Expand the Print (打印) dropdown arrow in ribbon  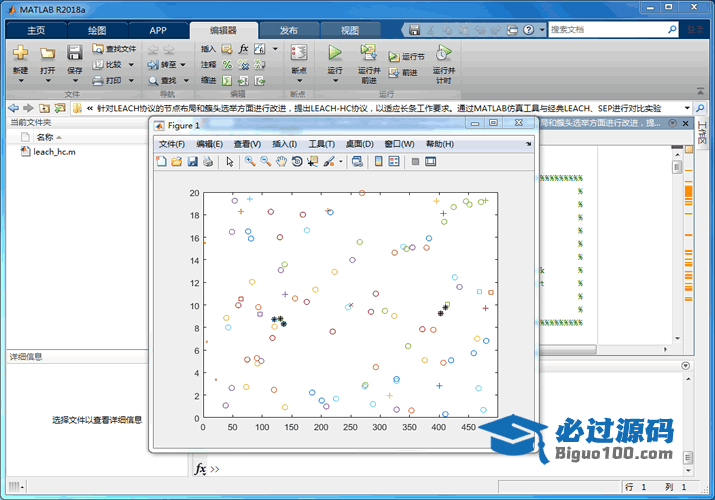(131, 81)
